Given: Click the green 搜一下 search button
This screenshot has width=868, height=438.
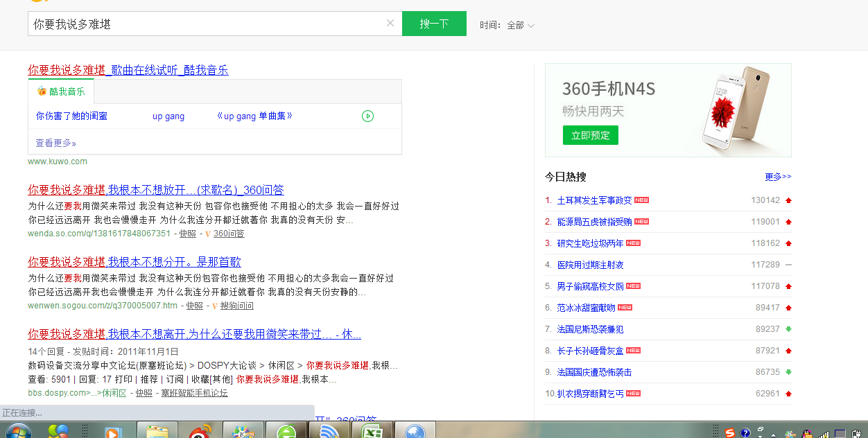Looking at the screenshot, I should pyautogui.click(x=434, y=24).
